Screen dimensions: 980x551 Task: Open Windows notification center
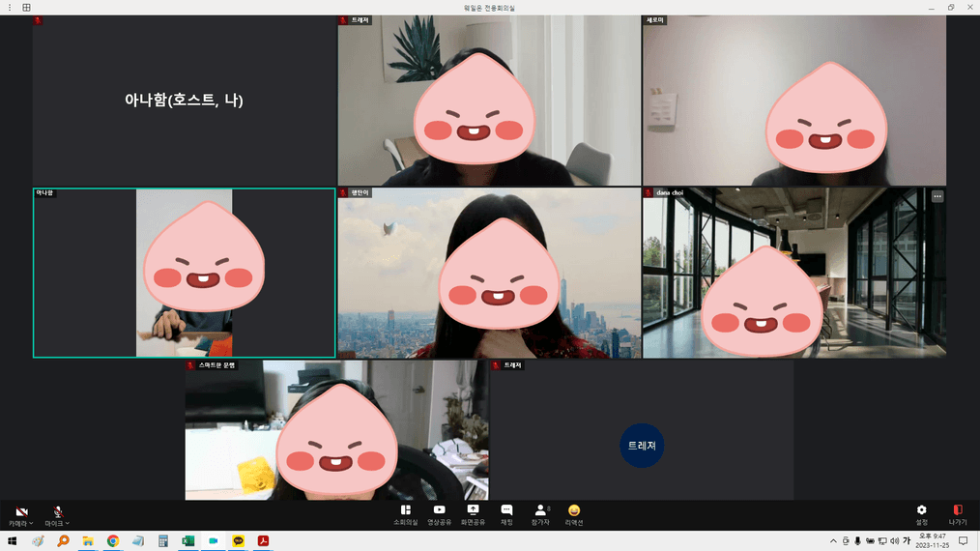pos(964,541)
